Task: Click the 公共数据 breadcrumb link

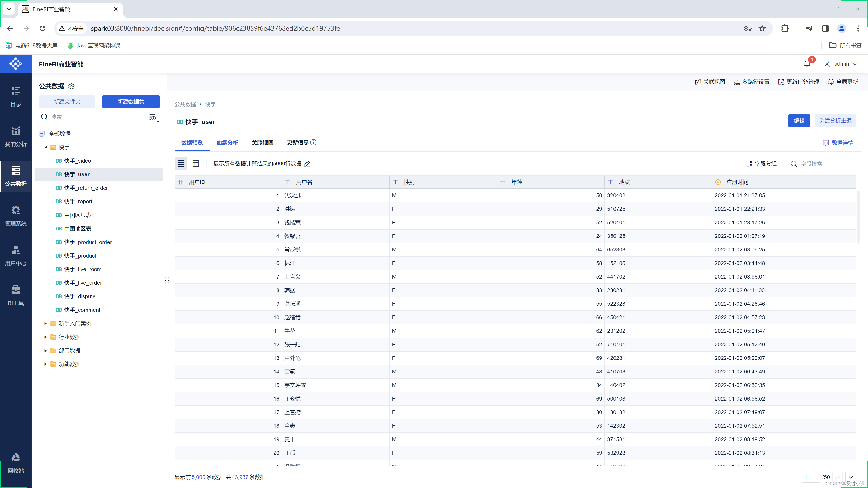Action: [185, 104]
